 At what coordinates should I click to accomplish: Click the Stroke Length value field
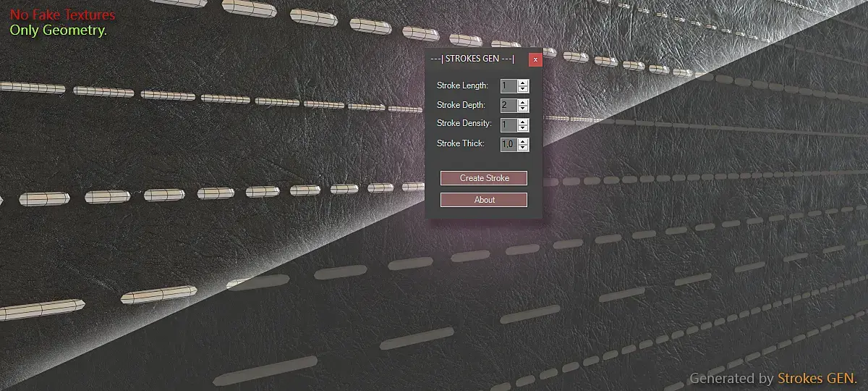coord(509,85)
